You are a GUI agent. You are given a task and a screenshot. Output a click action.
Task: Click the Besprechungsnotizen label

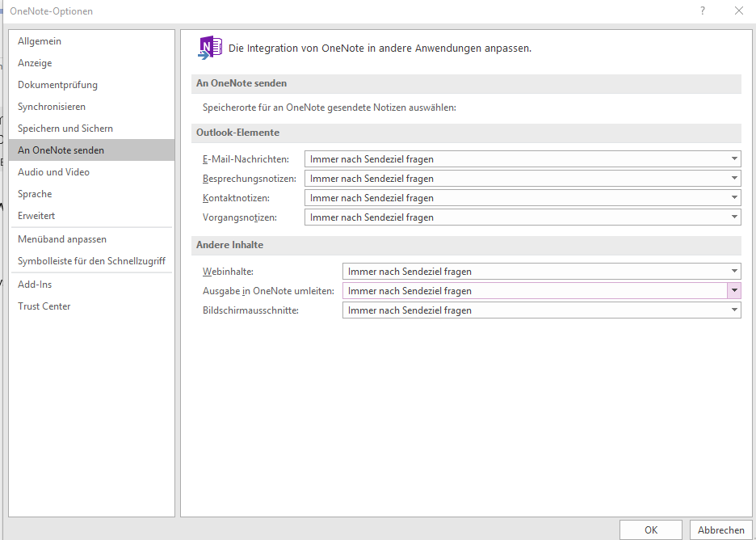(x=250, y=179)
